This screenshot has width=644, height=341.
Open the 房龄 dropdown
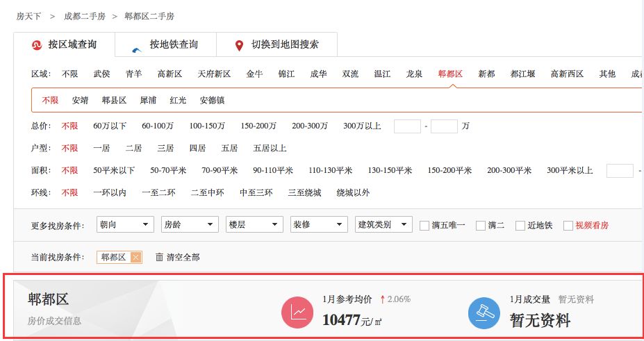190,224
